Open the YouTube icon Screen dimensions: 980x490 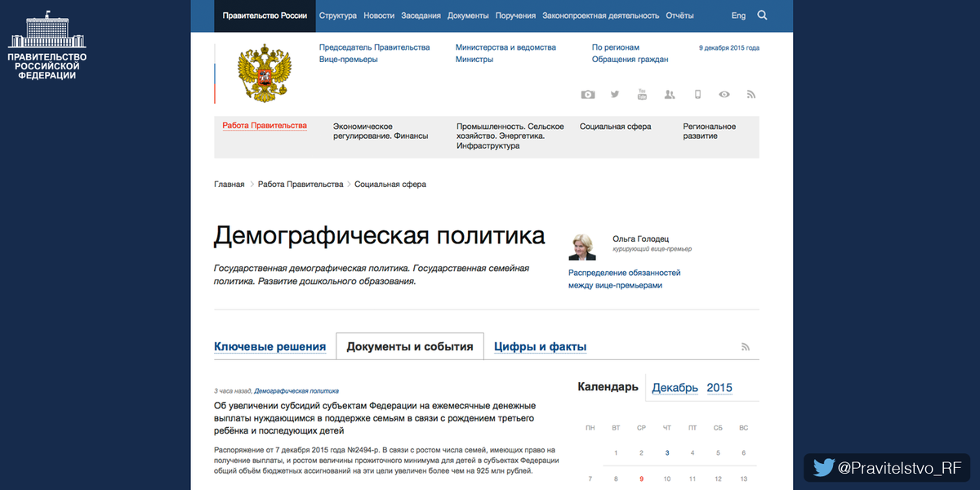coord(642,95)
